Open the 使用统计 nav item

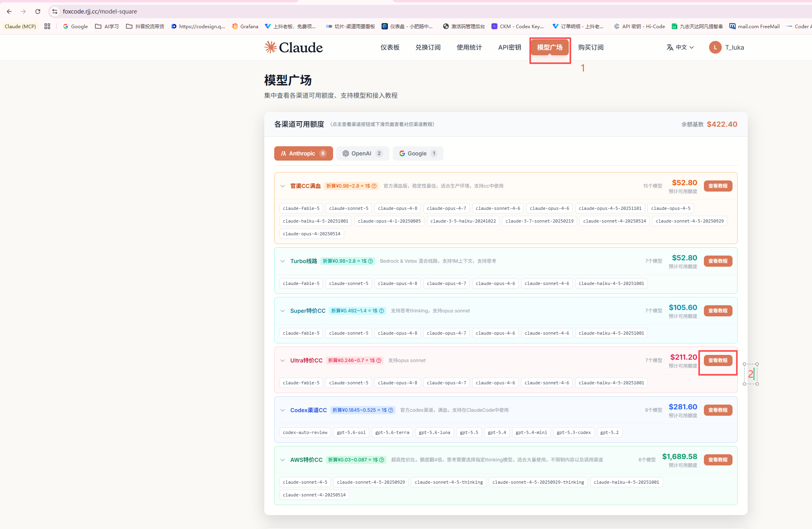tap(469, 47)
